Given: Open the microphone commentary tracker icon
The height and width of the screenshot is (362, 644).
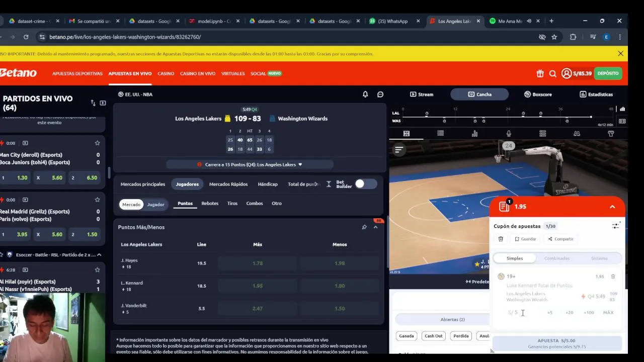Looking at the screenshot, I should point(509,133).
